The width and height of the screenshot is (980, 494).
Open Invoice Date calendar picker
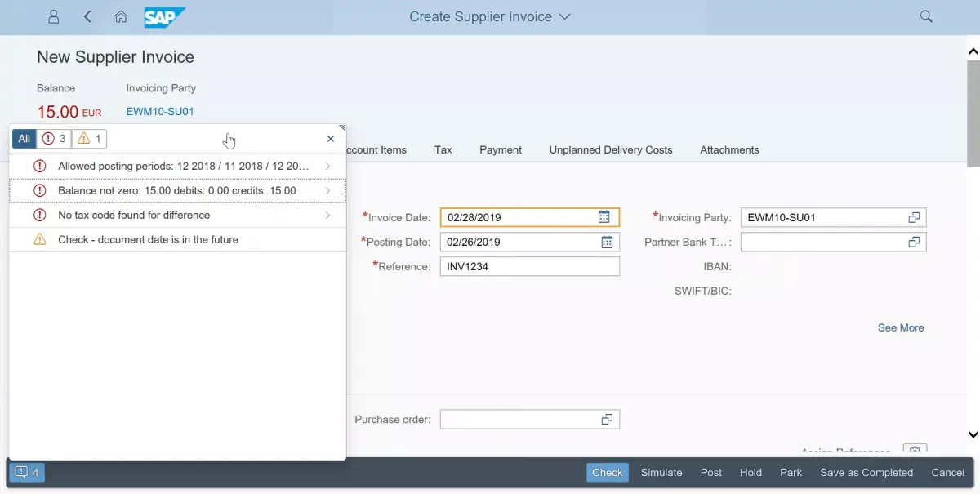click(x=604, y=217)
